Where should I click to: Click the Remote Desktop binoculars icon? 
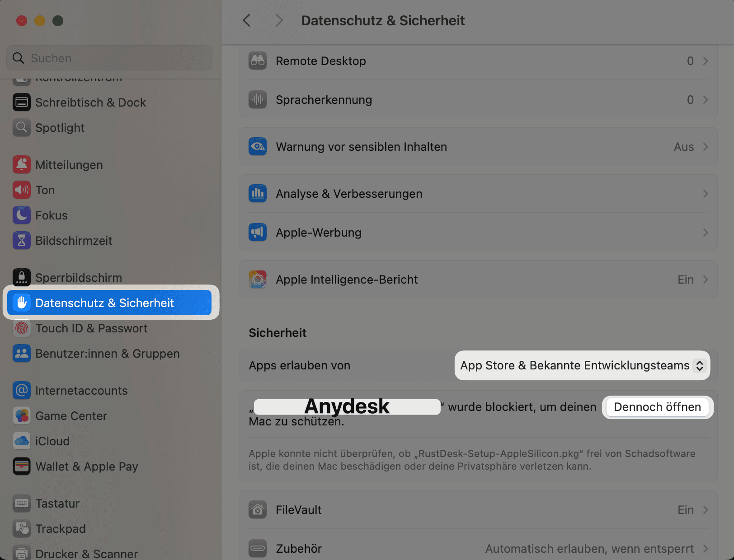point(258,61)
